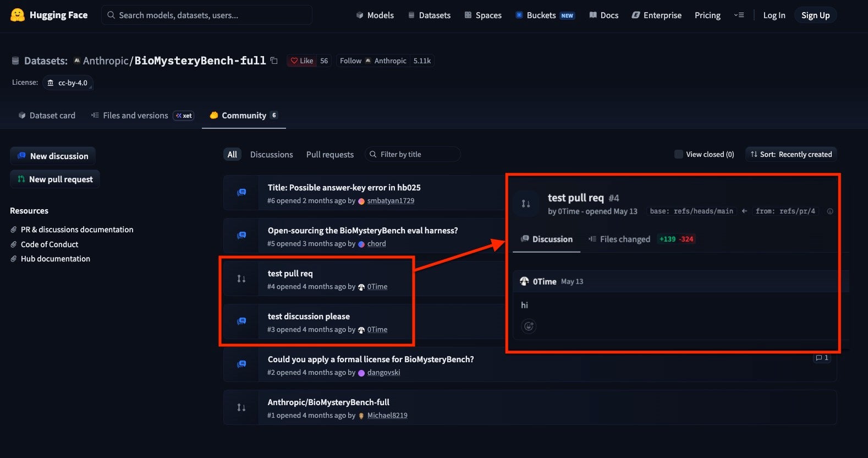
Task: Toggle the View closed checkbox
Action: pyautogui.click(x=679, y=154)
